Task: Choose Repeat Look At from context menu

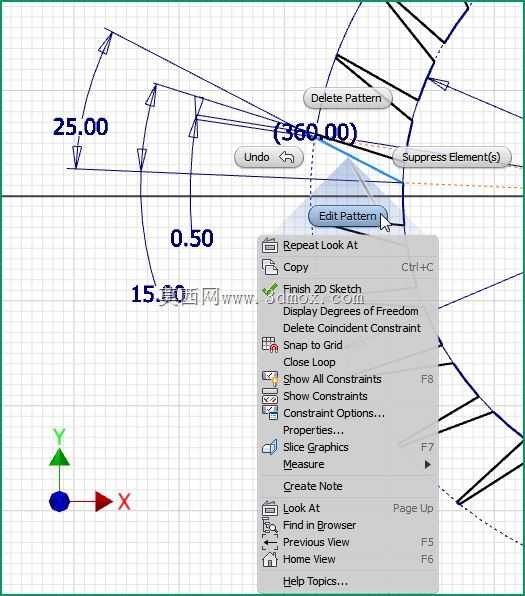Action: 348,246
